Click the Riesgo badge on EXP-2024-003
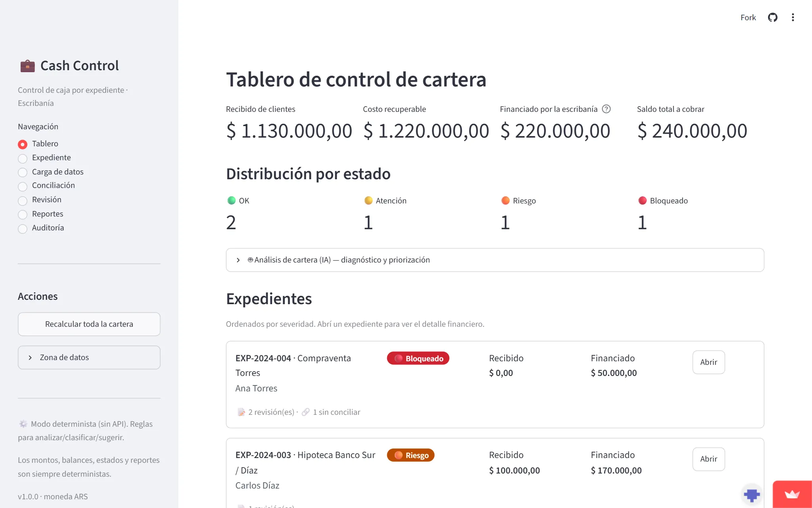The height and width of the screenshot is (508, 812). [411, 455]
